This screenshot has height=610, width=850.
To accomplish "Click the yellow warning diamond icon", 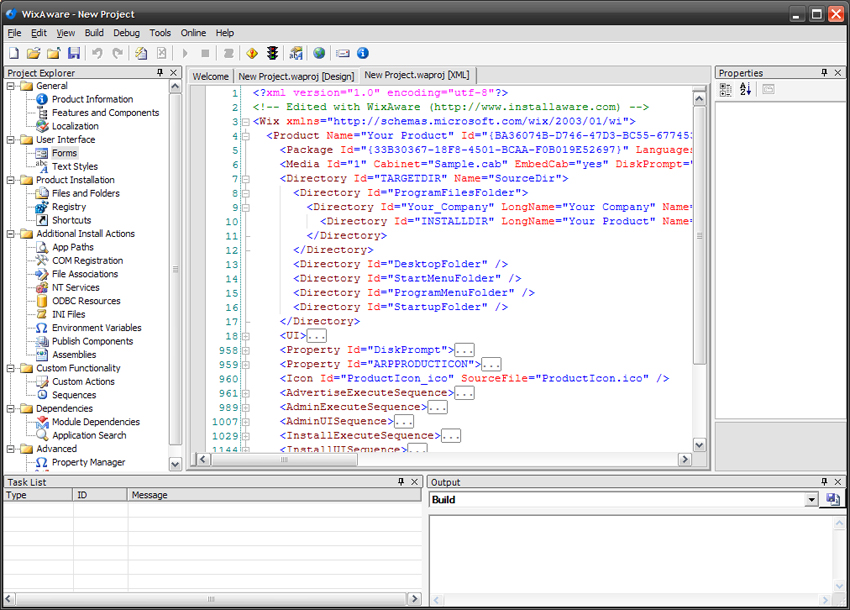I will pos(252,53).
